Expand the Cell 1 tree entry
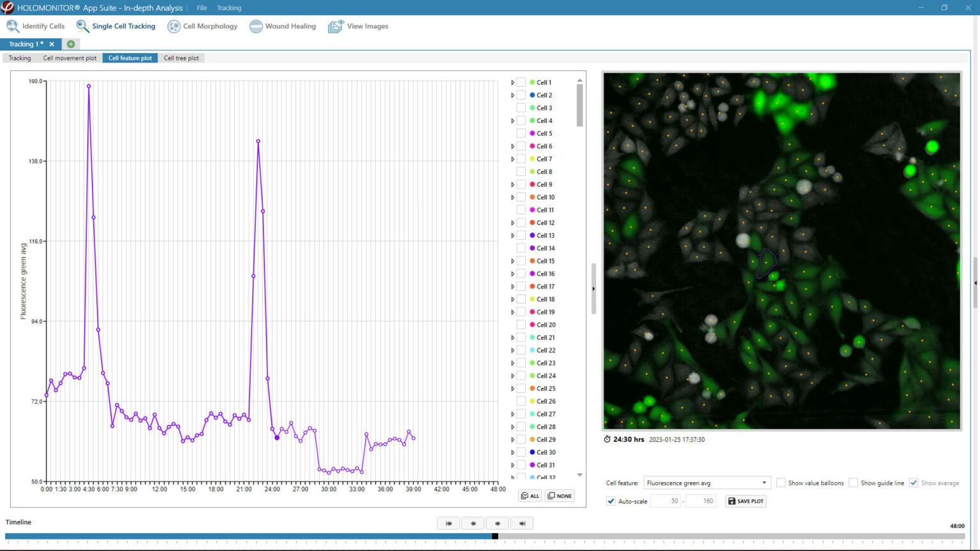This screenshot has height=551, width=980. 512,82
